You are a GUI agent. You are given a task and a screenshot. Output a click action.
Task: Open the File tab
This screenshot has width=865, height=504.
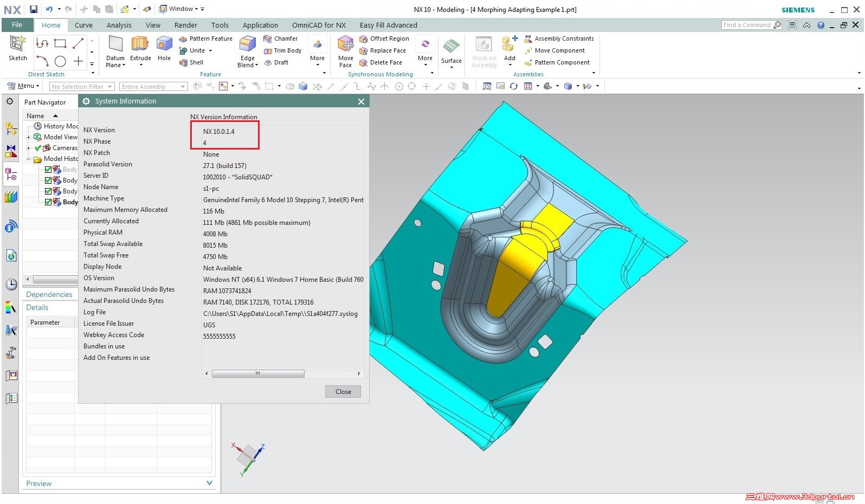(x=17, y=25)
